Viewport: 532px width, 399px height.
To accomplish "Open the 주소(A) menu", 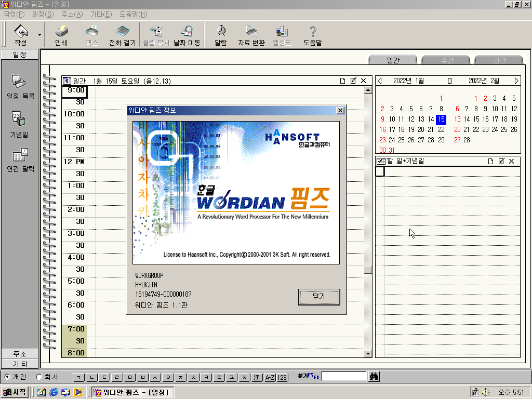I will tap(72, 14).
